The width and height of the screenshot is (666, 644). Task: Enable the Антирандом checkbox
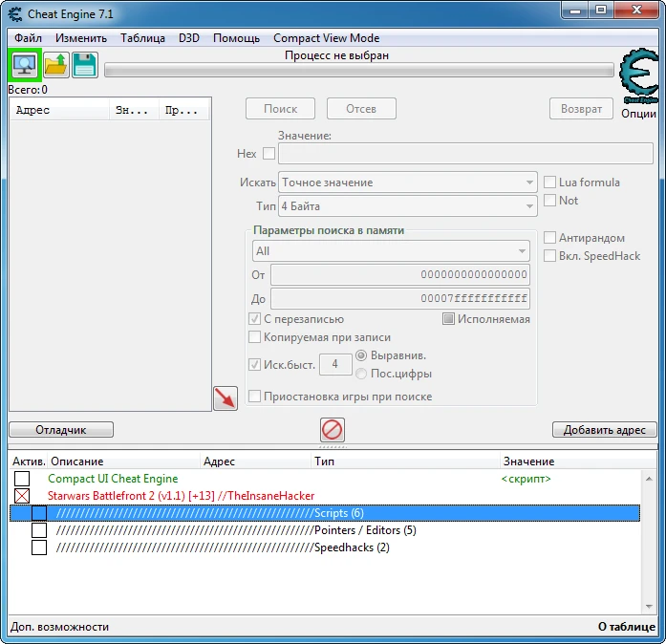pyautogui.click(x=549, y=238)
